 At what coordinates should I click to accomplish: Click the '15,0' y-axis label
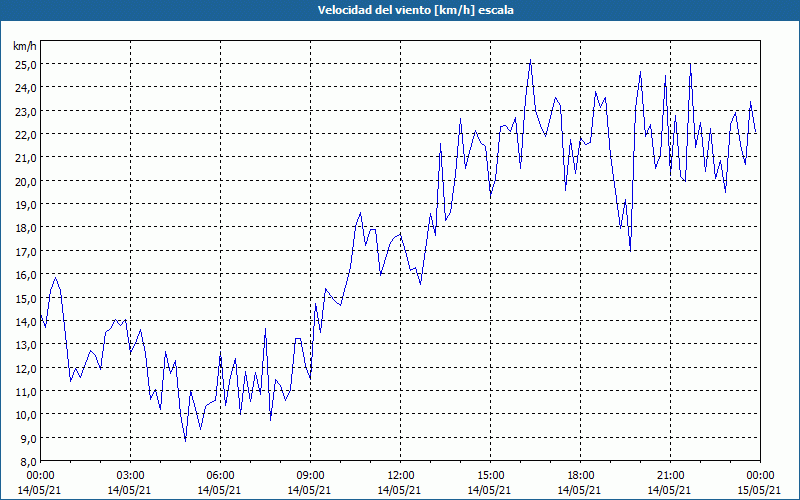pos(27,298)
